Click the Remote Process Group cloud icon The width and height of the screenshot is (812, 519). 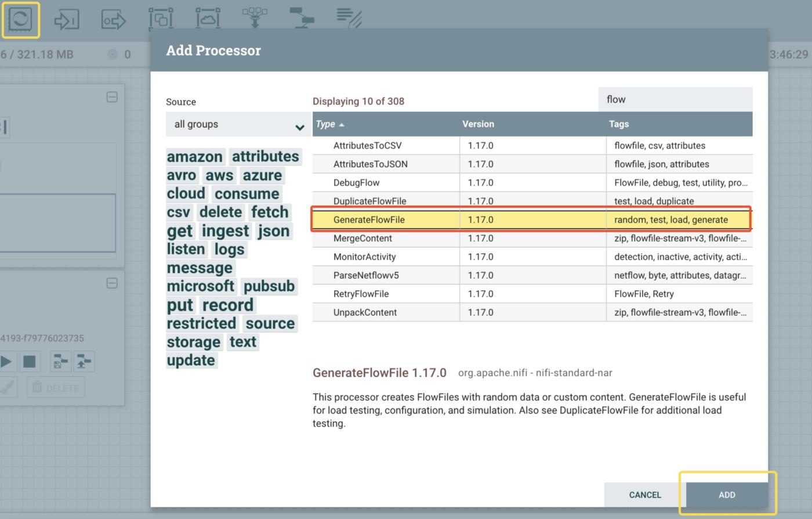click(x=208, y=19)
